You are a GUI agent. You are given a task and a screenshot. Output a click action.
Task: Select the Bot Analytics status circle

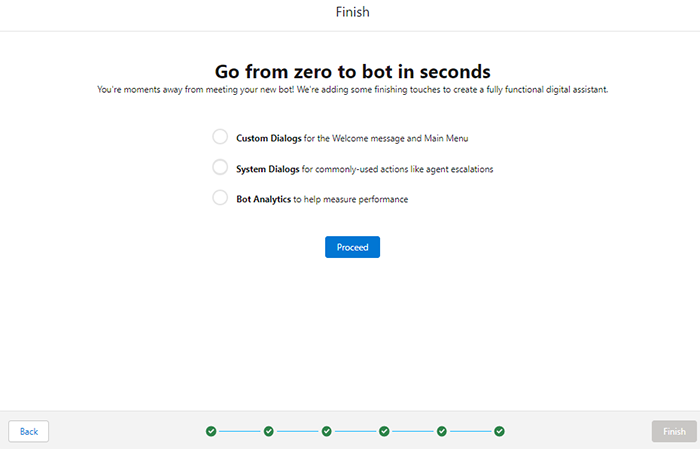pos(220,198)
